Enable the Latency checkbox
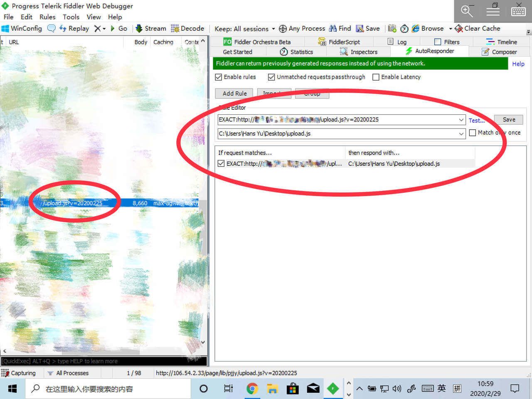Image resolution: width=532 pixels, height=399 pixels. [x=376, y=77]
